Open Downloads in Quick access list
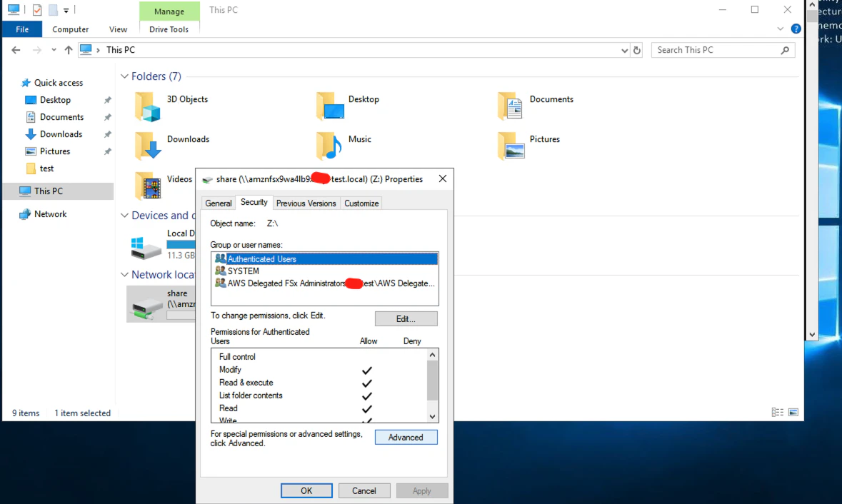The height and width of the screenshot is (504, 842). (x=61, y=134)
